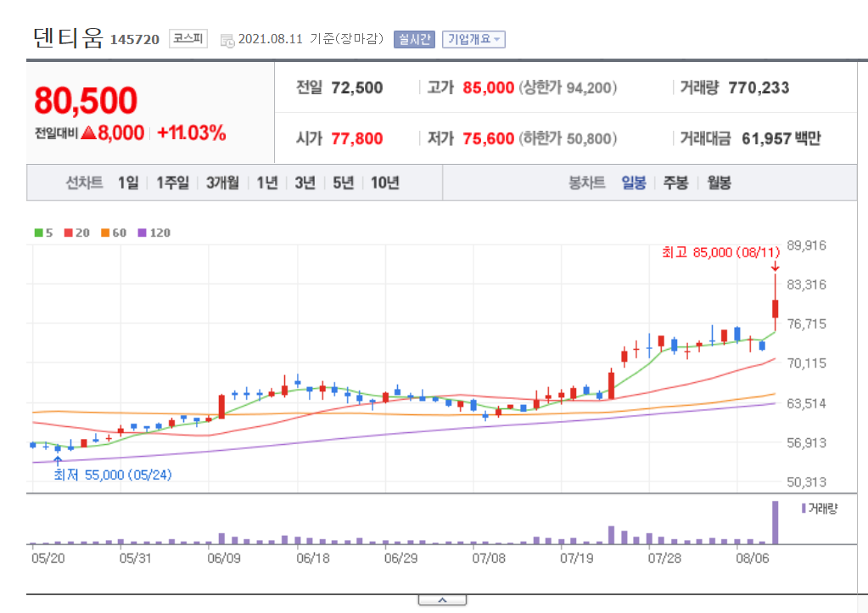The width and height of the screenshot is (868, 613).
Task: Click the 고가 value 85,000
Action: tap(488, 87)
